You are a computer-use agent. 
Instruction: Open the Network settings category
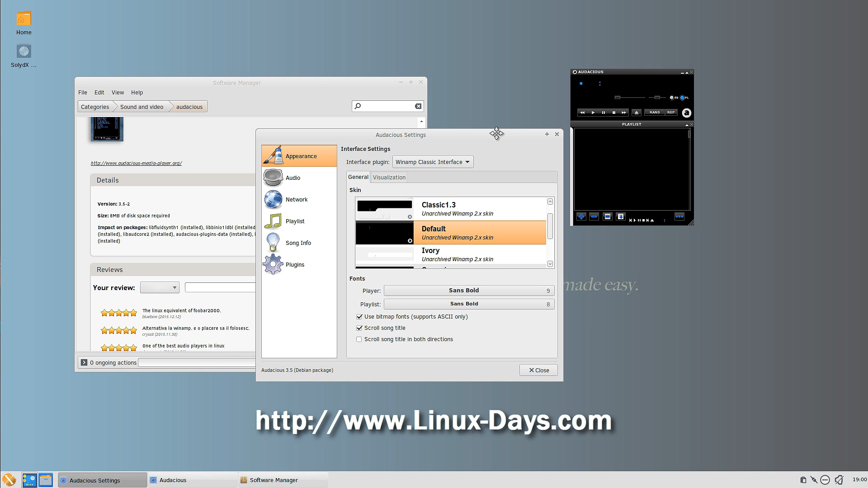point(299,199)
